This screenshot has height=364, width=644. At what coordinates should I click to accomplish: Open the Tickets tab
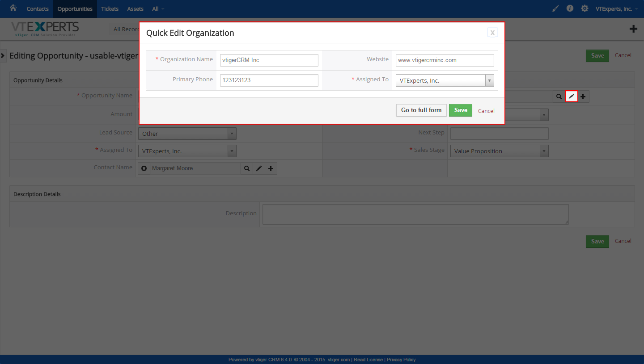coord(110,9)
